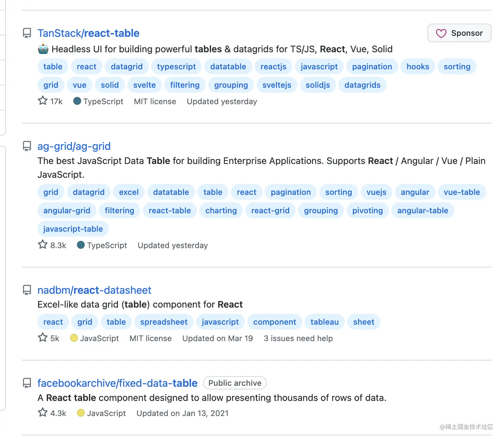Select 'sveltejs' topic tag
504x441 pixels.
pos(277,85)
